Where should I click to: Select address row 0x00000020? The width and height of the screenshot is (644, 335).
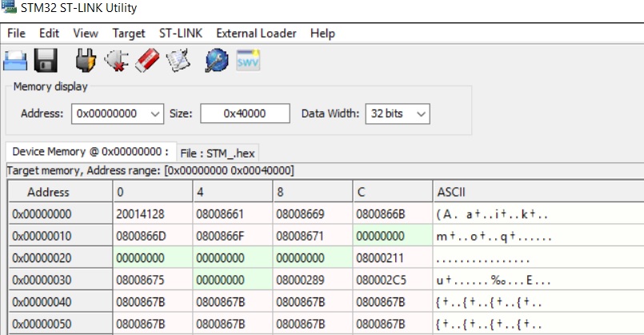click(x=60, y=257)
